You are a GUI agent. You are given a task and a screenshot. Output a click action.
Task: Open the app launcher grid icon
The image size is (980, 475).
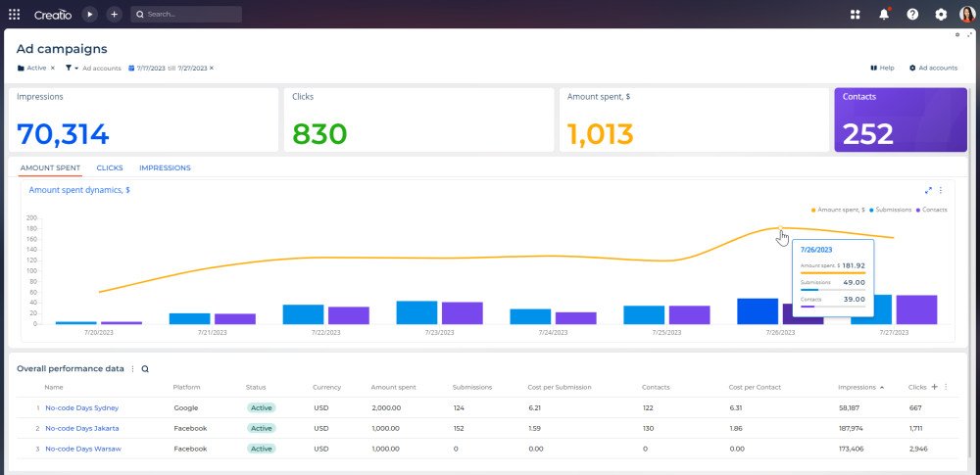click(x=15, y=15)
